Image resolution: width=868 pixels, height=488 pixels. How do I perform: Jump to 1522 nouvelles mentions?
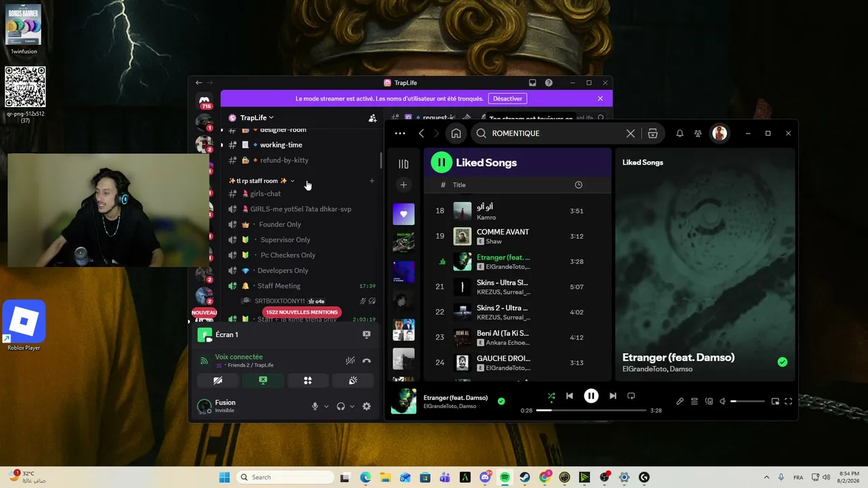click(x=302, y=312)
